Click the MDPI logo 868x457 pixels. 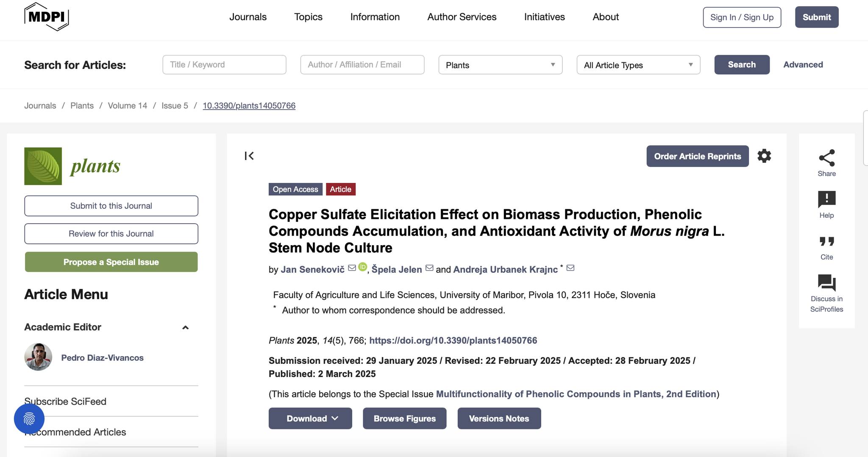pyautogui.click(x=46, y=17)
